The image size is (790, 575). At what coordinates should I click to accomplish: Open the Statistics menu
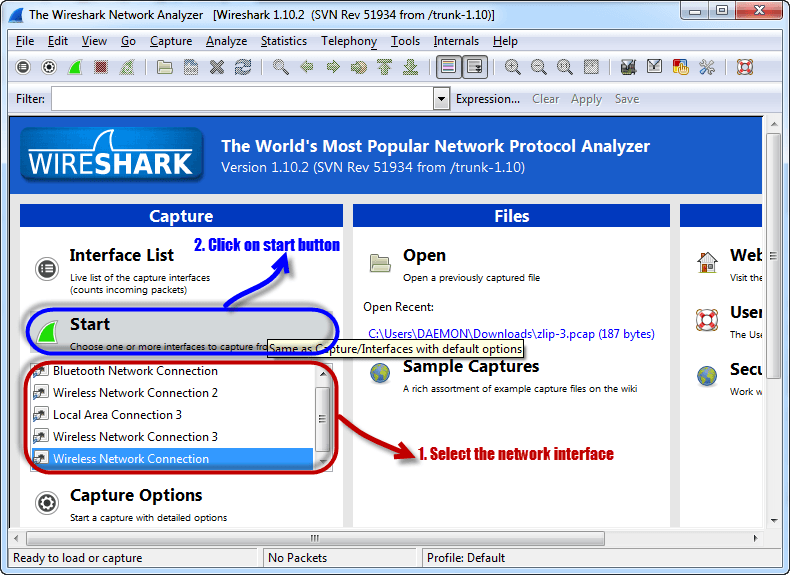pos(284,41)
